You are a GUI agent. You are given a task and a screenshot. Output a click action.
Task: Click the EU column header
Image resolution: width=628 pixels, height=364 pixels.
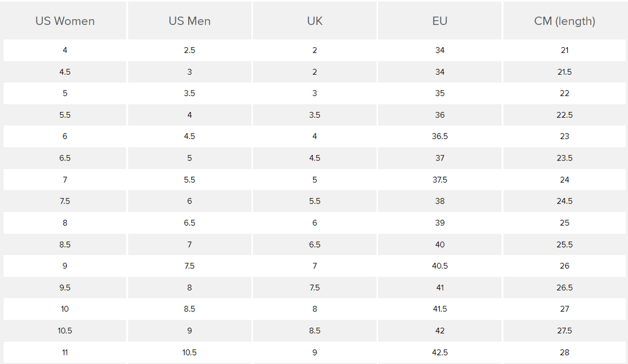tap(440, 21)
